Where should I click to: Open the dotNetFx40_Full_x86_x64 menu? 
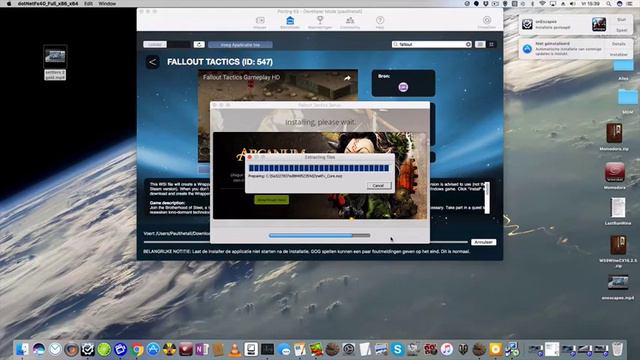coord(48,3)
